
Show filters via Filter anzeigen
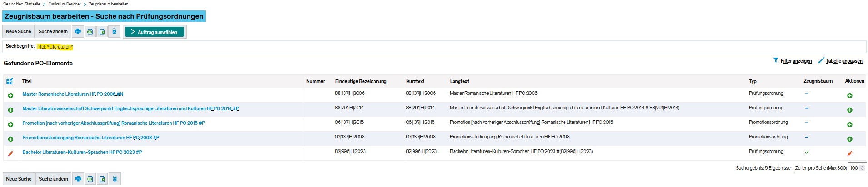click(796, 61)
